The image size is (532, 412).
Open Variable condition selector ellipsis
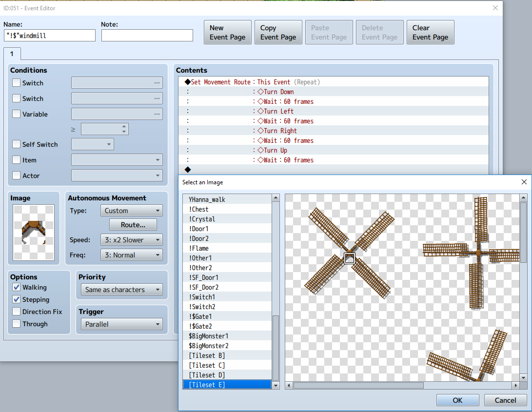(x=157, y=114)
